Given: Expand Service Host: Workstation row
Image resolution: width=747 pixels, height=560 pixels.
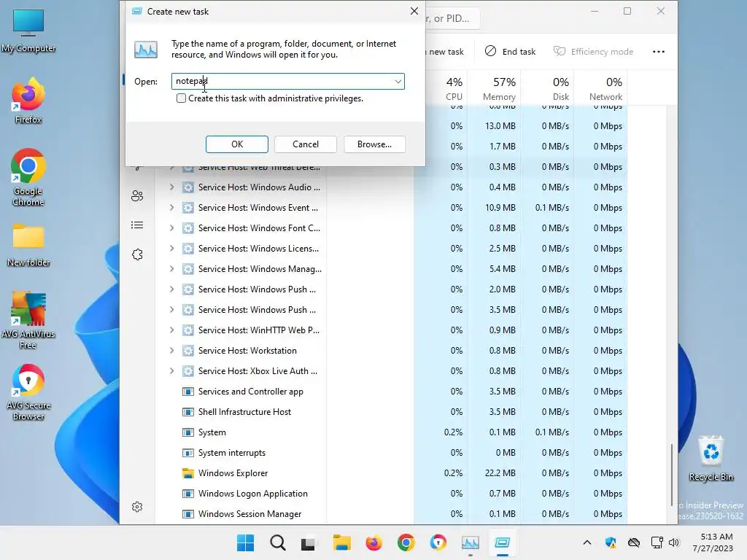Looking at the screenshot, I should 171,351.
